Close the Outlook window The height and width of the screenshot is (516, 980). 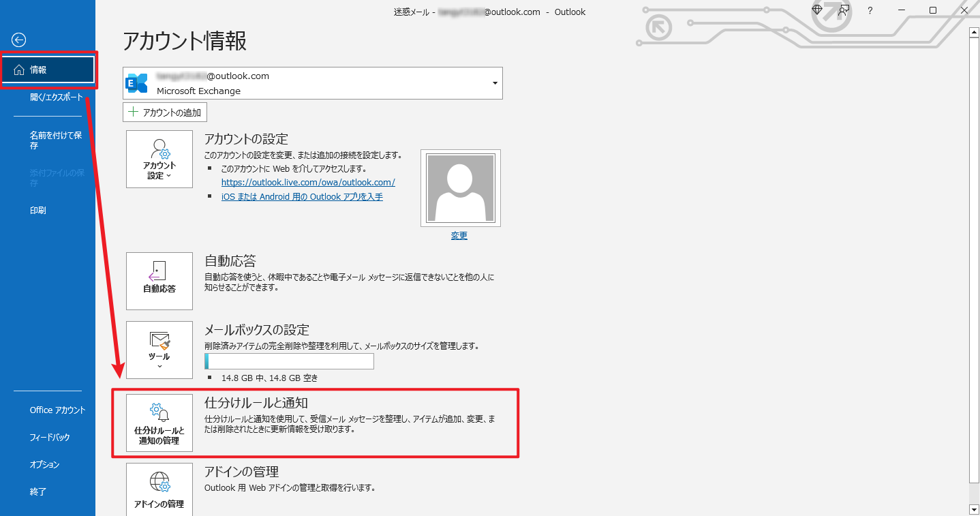(x=964, y=10)
